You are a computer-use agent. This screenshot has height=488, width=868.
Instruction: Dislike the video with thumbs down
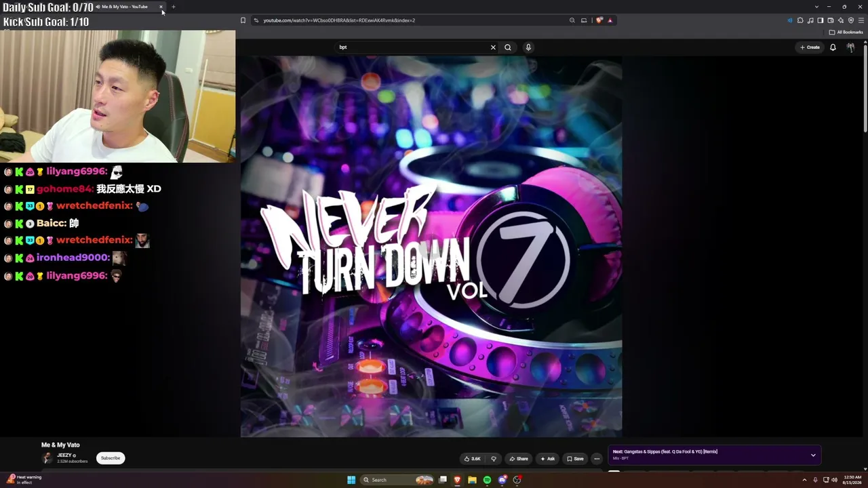click(x=494, y=459)
